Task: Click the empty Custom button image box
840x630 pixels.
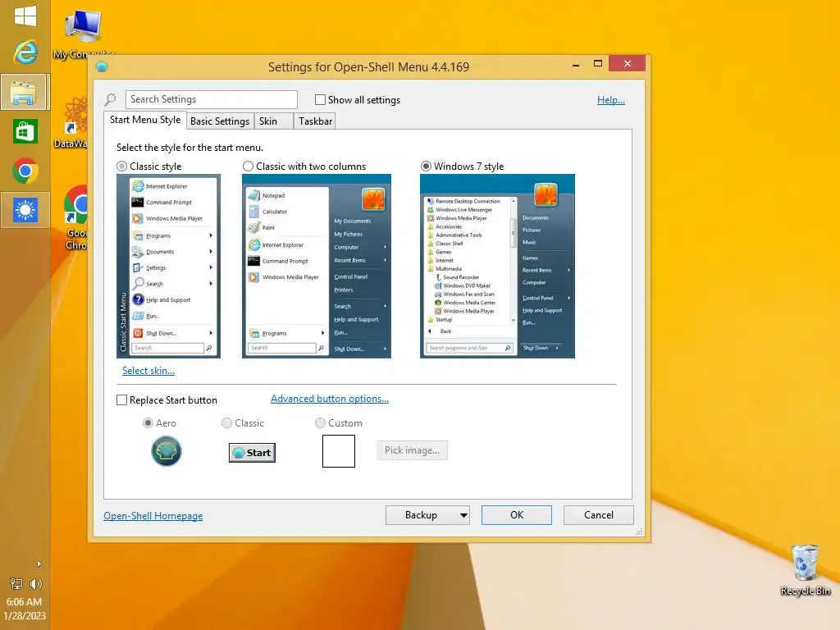Action: click(339, 451)
